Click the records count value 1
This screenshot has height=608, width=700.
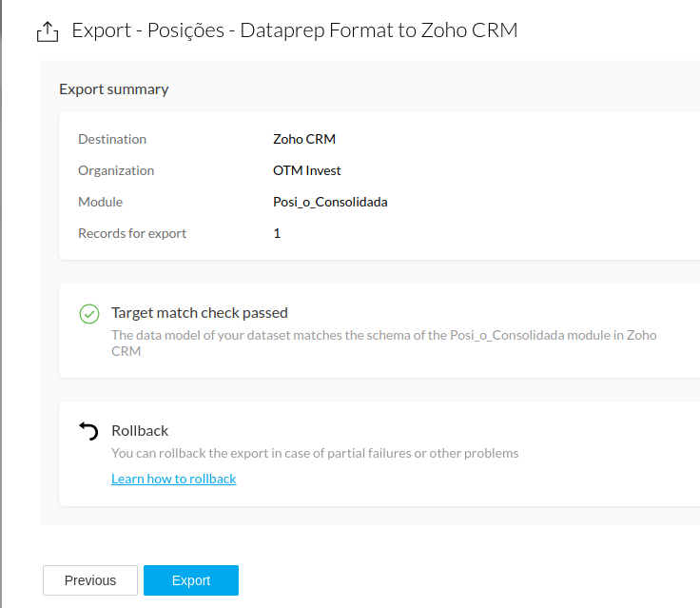pos(277,233)
